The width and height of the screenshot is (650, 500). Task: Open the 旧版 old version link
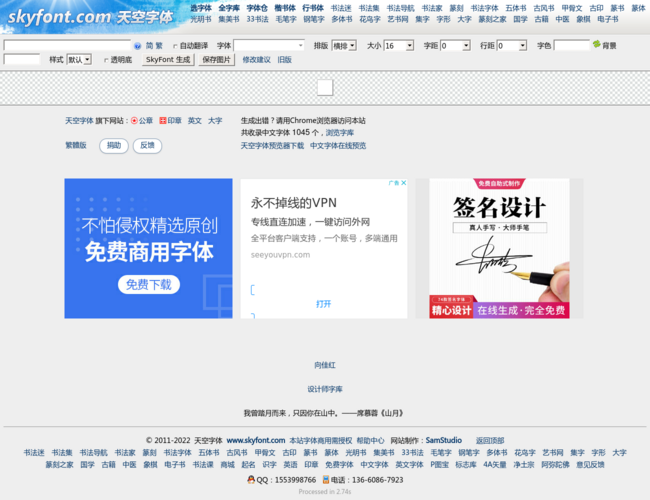284,60
